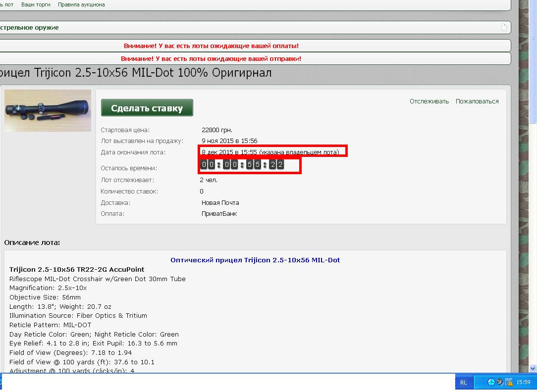Image resolution: width=537 pixels, height=392 pixels.
Task: Click the Пожаловаться link
Action: click(x=477, y=101)
